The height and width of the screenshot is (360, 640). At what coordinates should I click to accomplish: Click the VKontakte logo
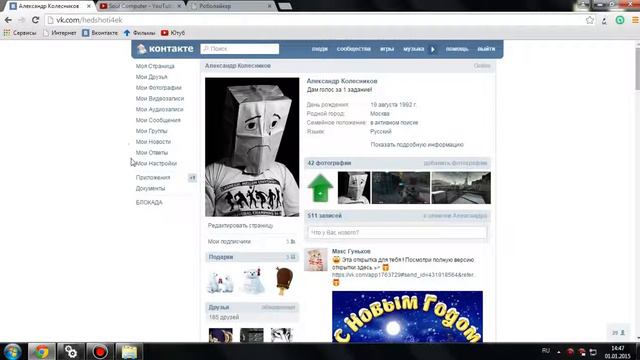tap(165, 49)
